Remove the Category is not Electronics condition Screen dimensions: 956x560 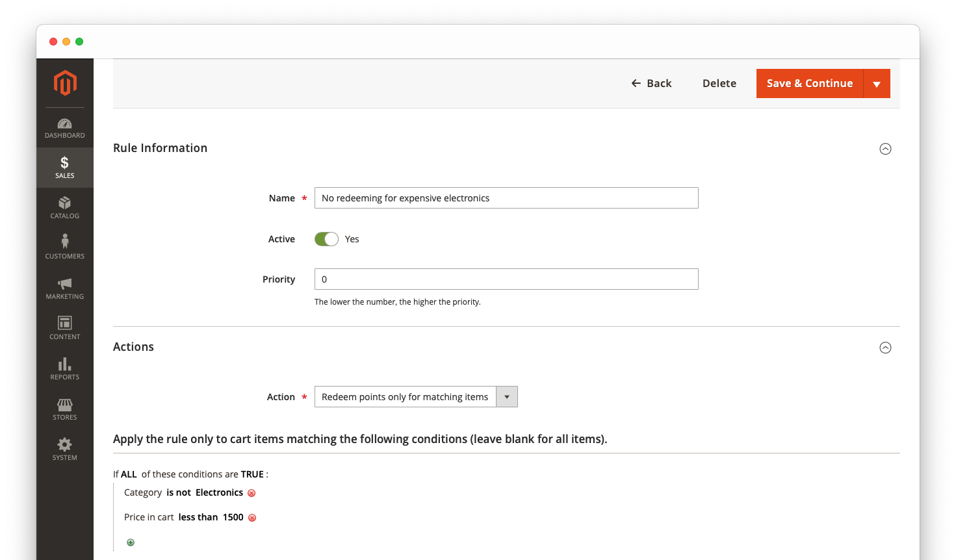(x=252, y=492)
